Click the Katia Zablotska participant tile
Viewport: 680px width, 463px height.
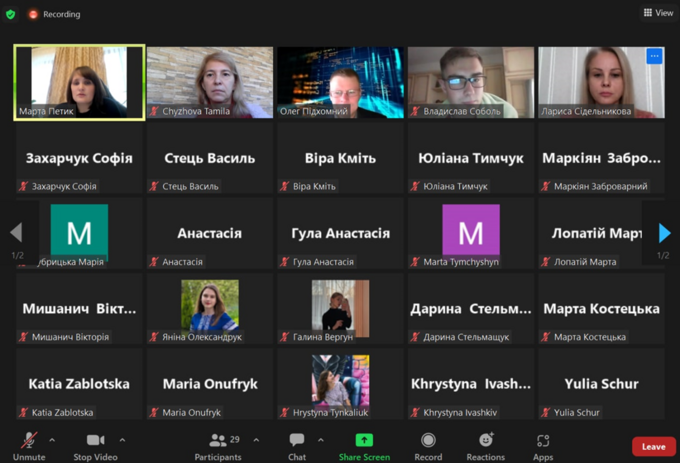tap(79, 384)
